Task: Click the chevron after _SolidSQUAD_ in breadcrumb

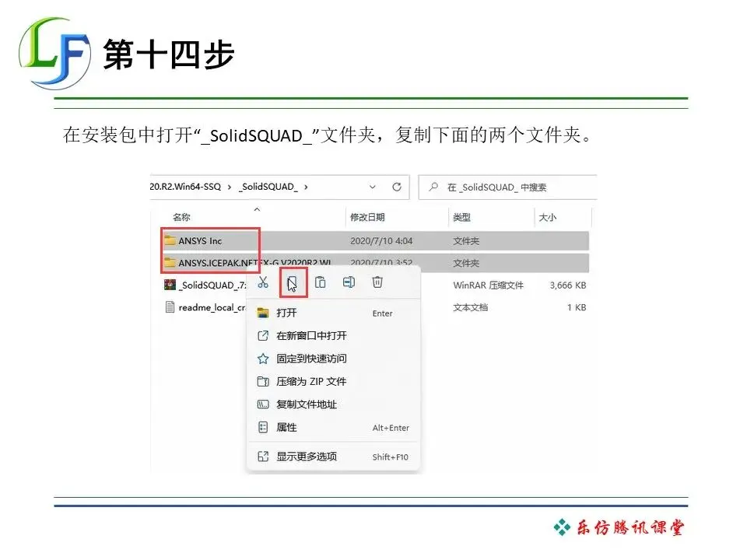Action: [x=306, y=187]
